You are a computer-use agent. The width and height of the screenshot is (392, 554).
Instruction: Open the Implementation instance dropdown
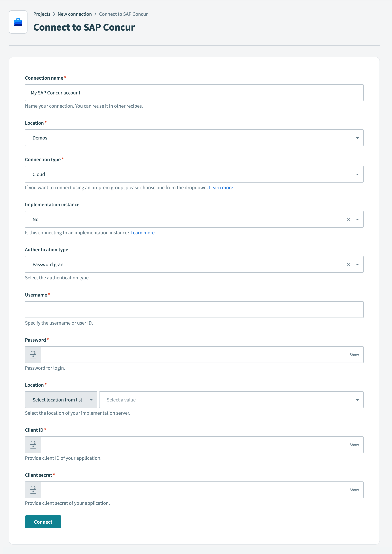click(x=357, y=219)
